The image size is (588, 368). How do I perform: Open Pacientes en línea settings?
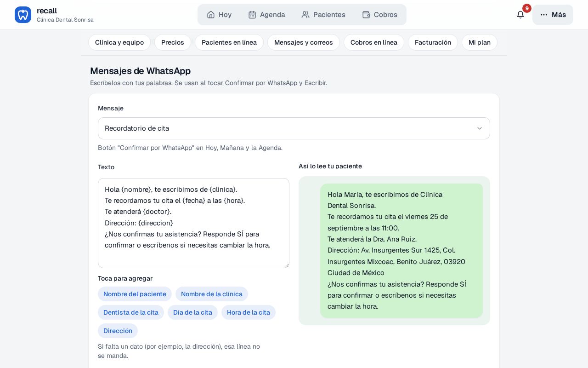coord(229,42)
